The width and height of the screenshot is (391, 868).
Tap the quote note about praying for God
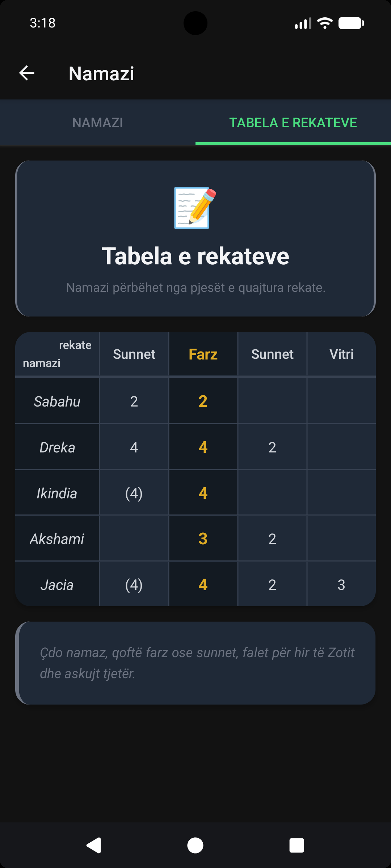197,663
